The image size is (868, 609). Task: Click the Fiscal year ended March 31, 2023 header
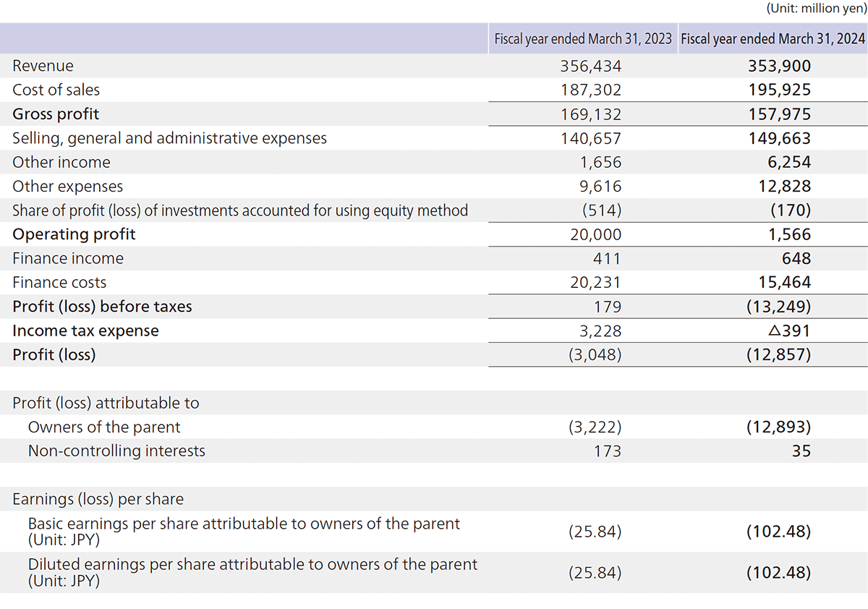click(583, 39)
